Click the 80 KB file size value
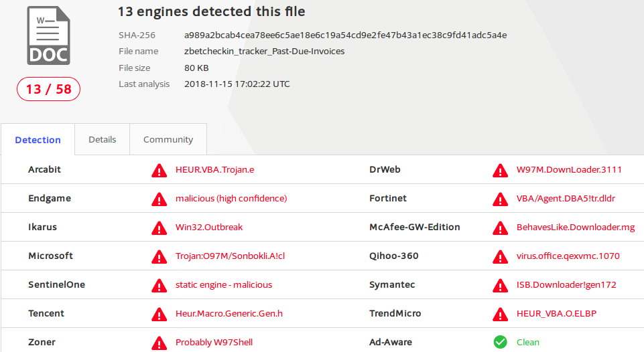Screen dimensions: 644x352 coord(196,68)
